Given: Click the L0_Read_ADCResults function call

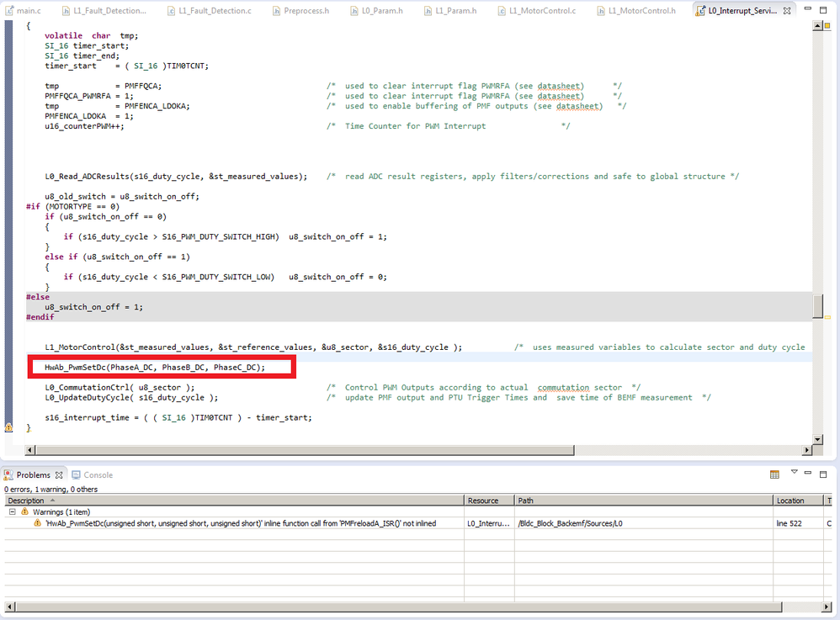Looking at the screenshot, I should [176, 176].
